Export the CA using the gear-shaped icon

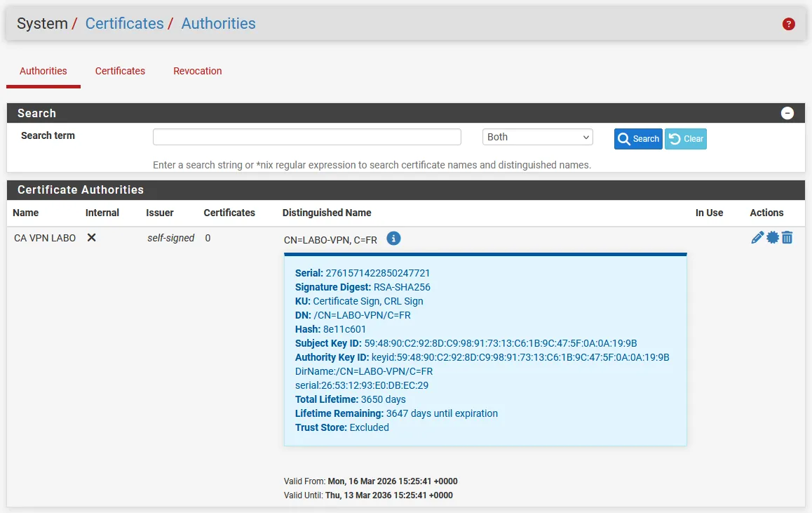coord(773,238)
